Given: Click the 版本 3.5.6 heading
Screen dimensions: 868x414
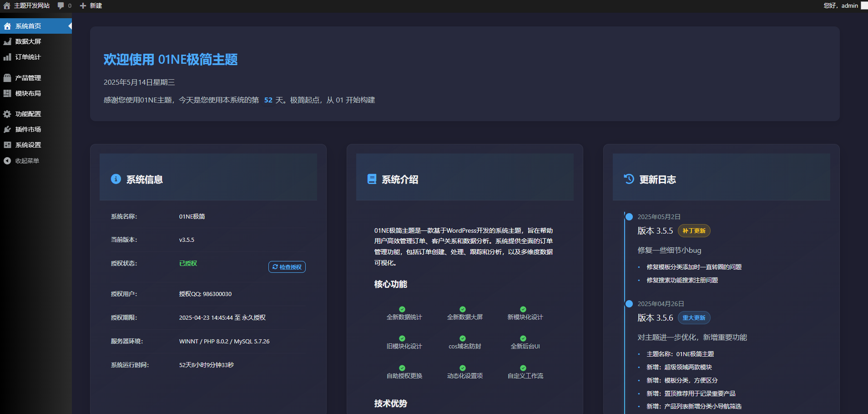Looking at the screenshot, I should pyautogui.click(x=655, y=318).
